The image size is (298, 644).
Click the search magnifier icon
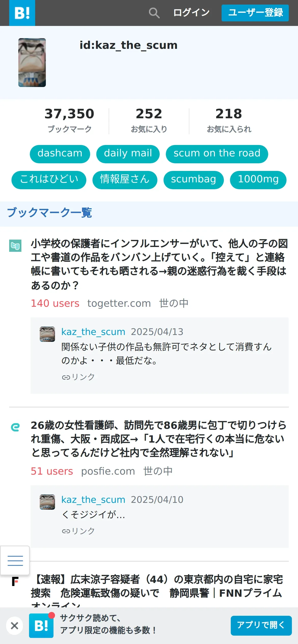pyautogui.click(x=154, y=13)
